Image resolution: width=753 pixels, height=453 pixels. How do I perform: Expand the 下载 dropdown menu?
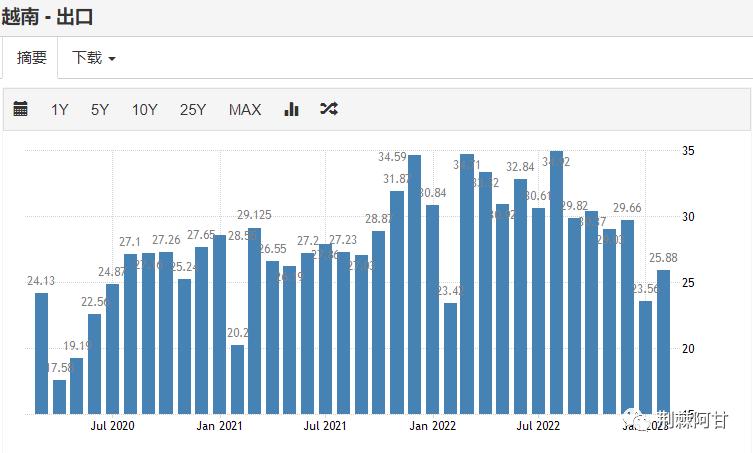click(x=94, y=58)
